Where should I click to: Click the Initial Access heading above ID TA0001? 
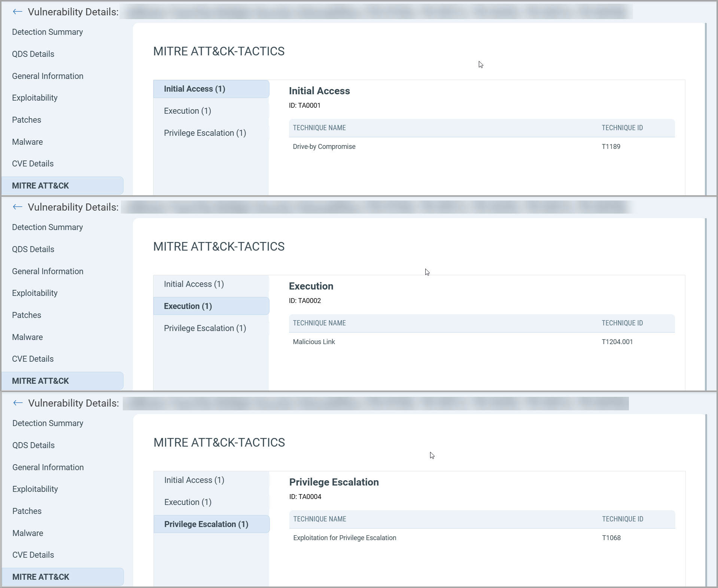(319, 91)
